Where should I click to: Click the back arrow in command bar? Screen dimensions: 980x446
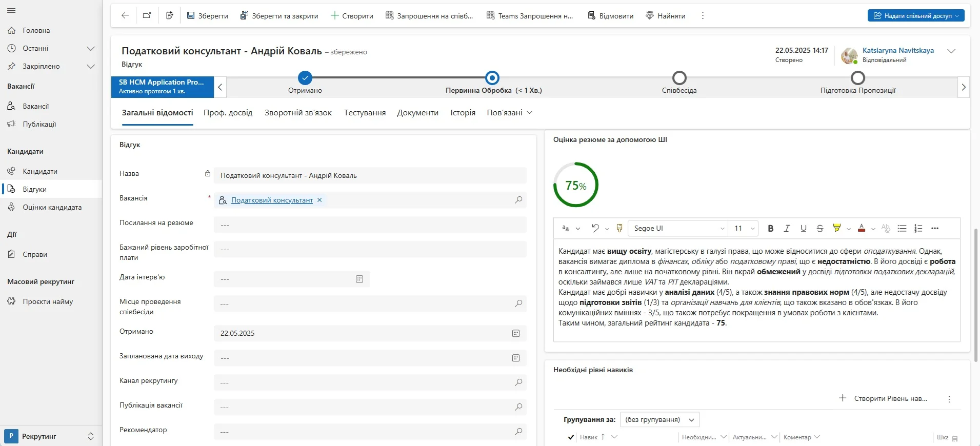pos(125,15)
